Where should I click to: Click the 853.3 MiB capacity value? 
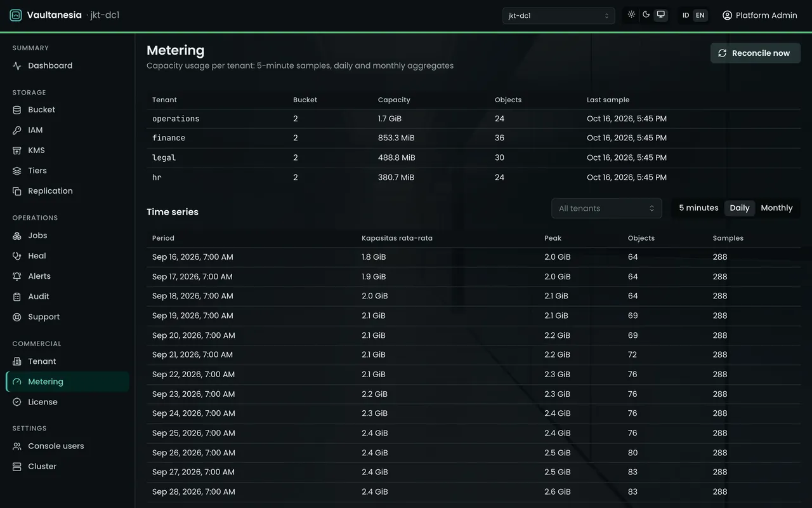(396, 138)
